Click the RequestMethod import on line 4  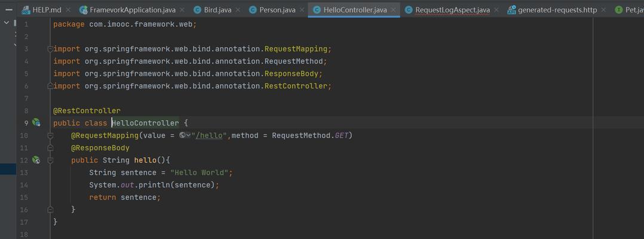click(294, 61)
